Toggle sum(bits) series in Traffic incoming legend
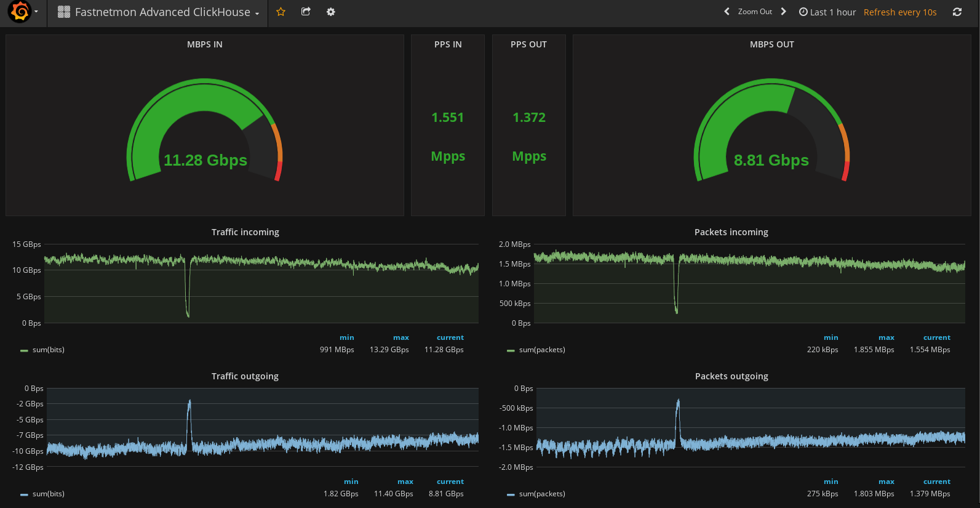Image resolution: width=980 pixels, height=508 pixels. click(48, 350)
